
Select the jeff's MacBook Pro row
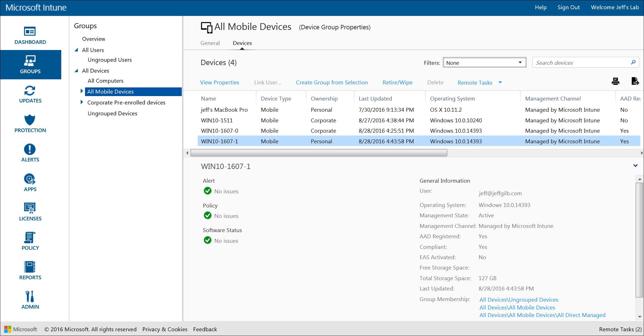tap(419, 110)
